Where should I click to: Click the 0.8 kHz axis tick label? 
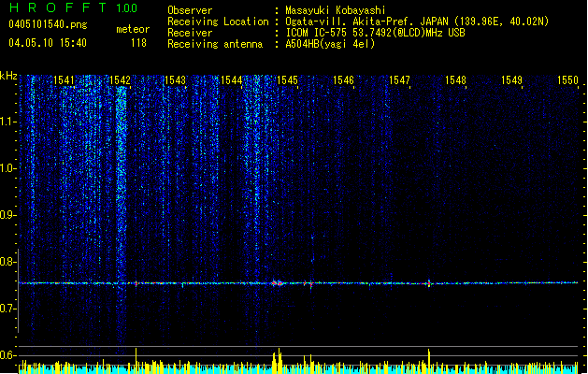(8, 262)
